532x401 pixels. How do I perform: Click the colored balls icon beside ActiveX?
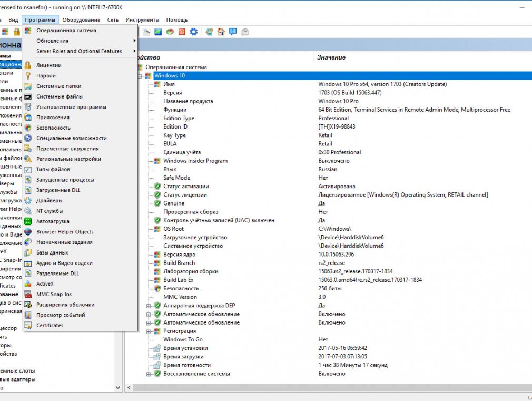28,284
